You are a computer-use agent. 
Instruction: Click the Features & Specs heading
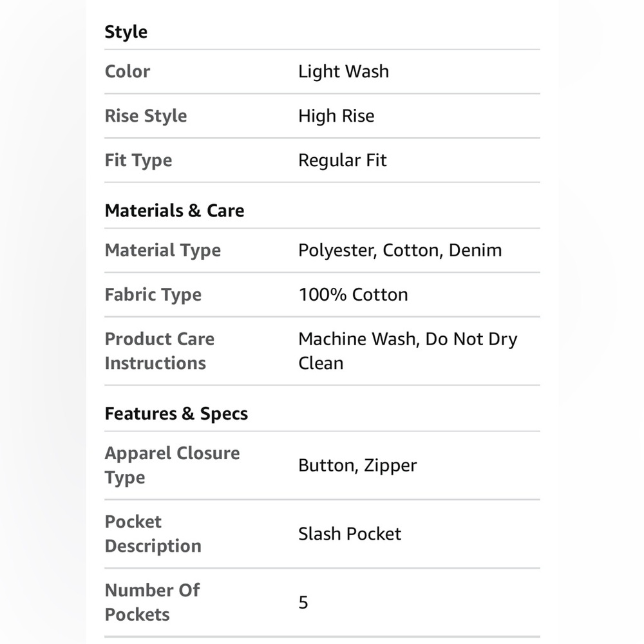pos(176,413)
